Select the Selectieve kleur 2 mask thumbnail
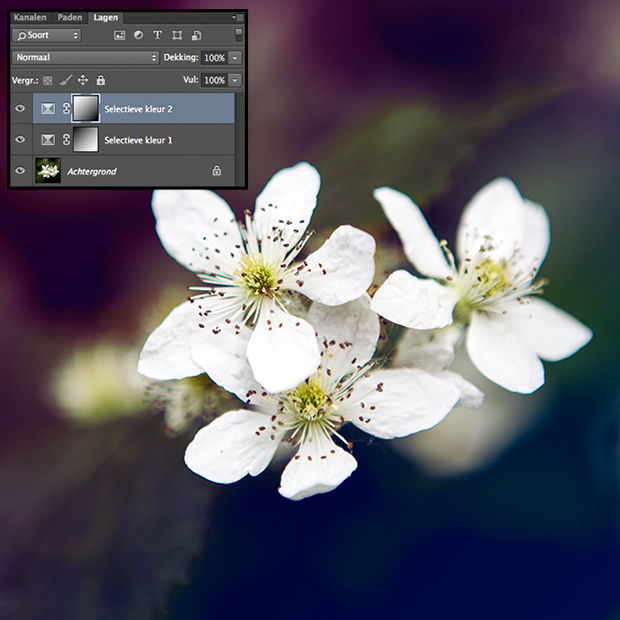Image resolution: width=620 pixels, height=620 pixels. tap(85, 108)
